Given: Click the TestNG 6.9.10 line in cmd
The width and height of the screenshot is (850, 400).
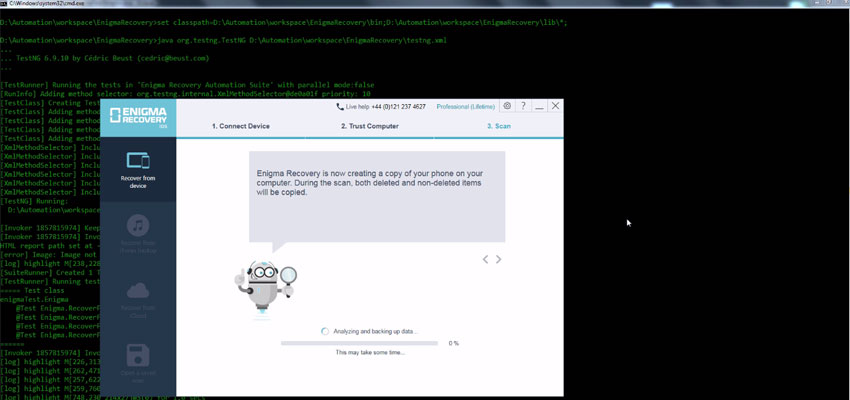Looking at the screenshot, I should [105, 58].
